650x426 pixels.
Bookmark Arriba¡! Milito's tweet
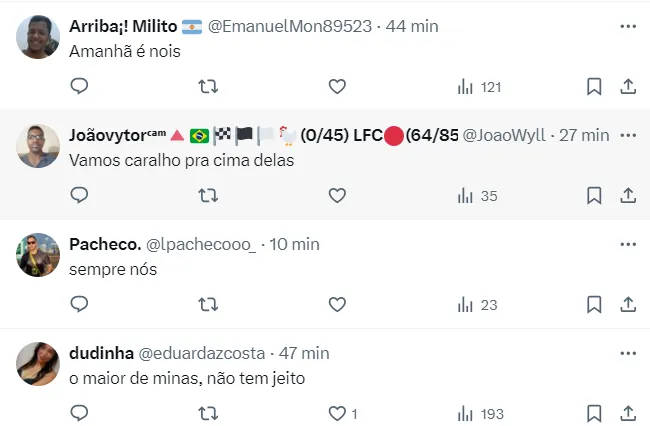click(594, 87)
